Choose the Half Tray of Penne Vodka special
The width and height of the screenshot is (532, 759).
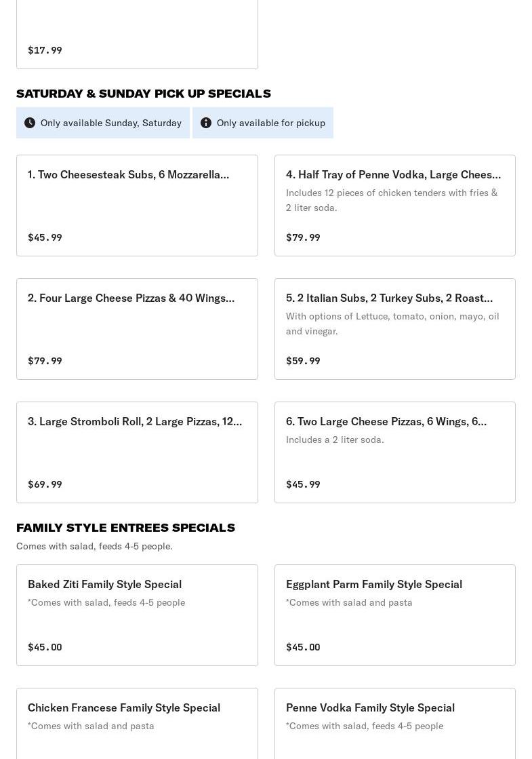point(394,205)
